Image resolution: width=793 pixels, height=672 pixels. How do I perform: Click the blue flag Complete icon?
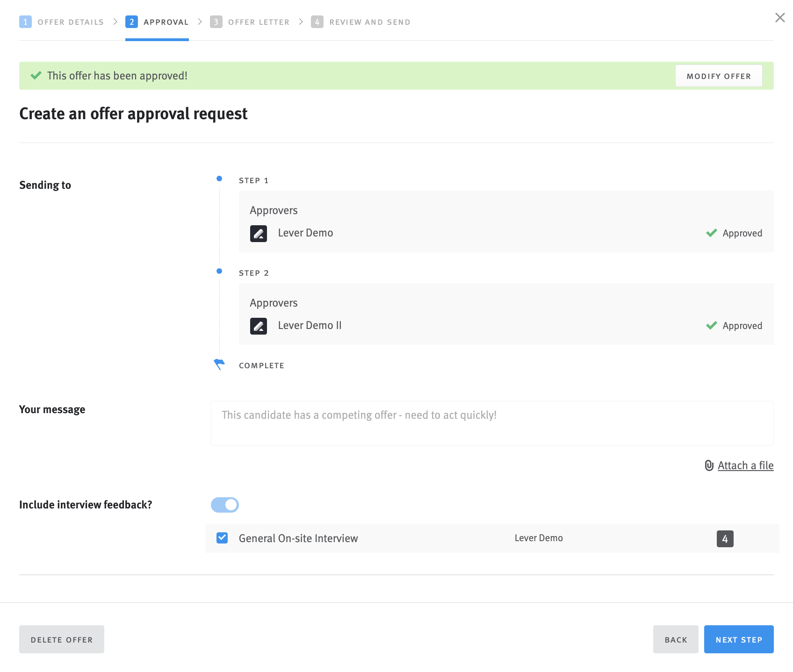(x=219, y=365)
